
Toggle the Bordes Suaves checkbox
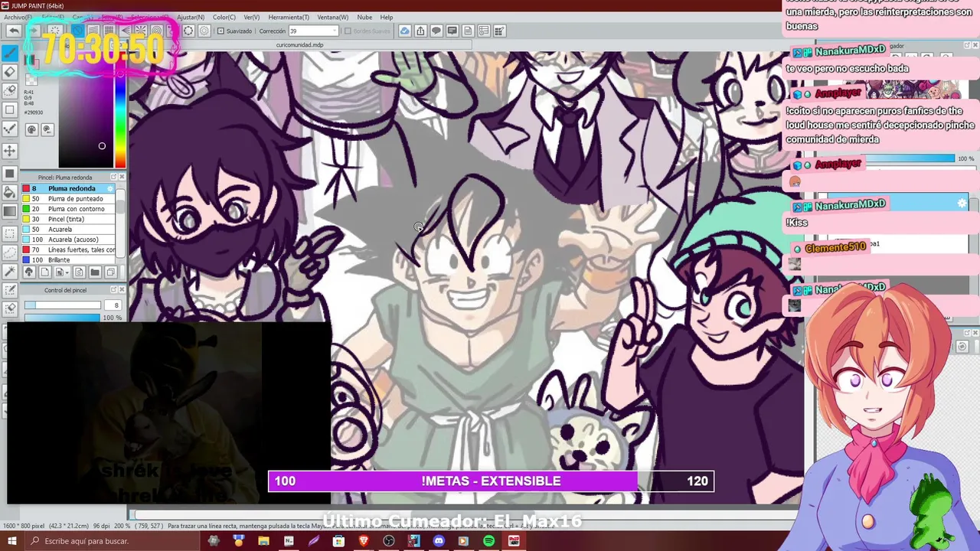tap(348, 31)
